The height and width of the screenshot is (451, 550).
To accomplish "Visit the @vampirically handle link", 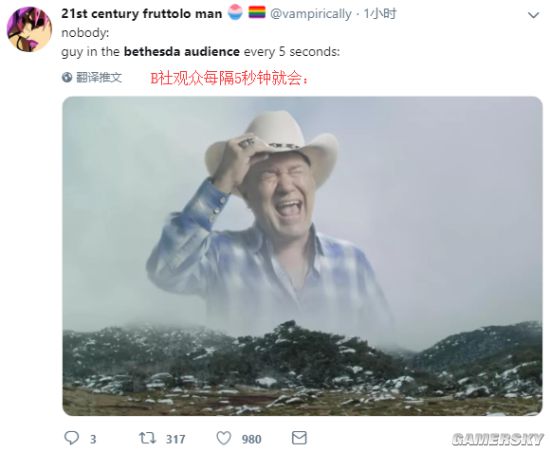I will click(x=311, y=14).
